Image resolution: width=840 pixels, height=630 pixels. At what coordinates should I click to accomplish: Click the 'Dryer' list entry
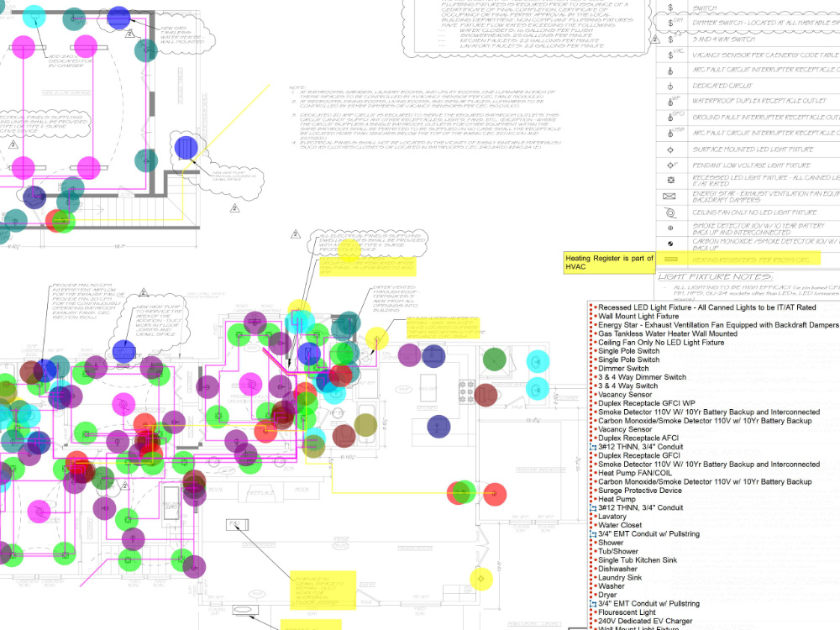[x=607, y=596]
